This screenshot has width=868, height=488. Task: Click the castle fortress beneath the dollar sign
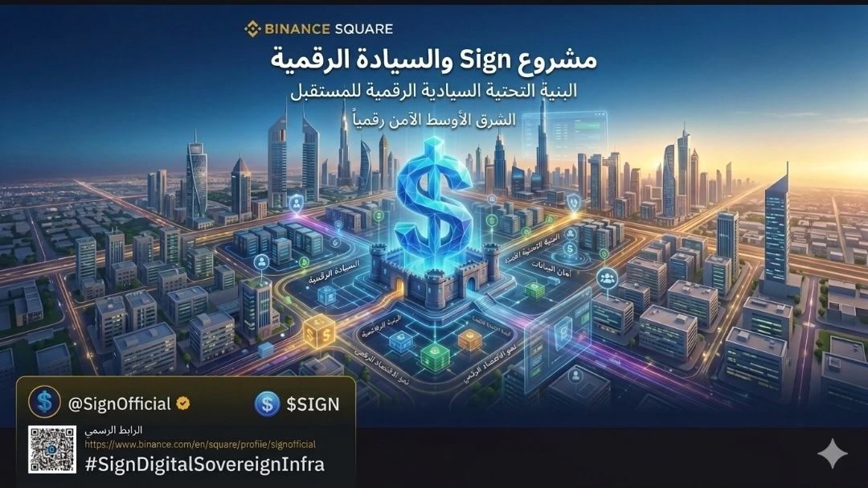coord(435,274)
